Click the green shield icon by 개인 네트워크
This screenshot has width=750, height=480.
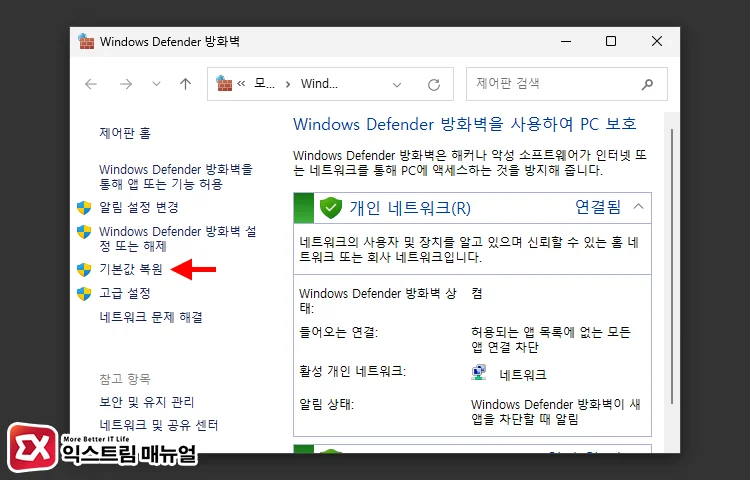(x=331, y=208)
